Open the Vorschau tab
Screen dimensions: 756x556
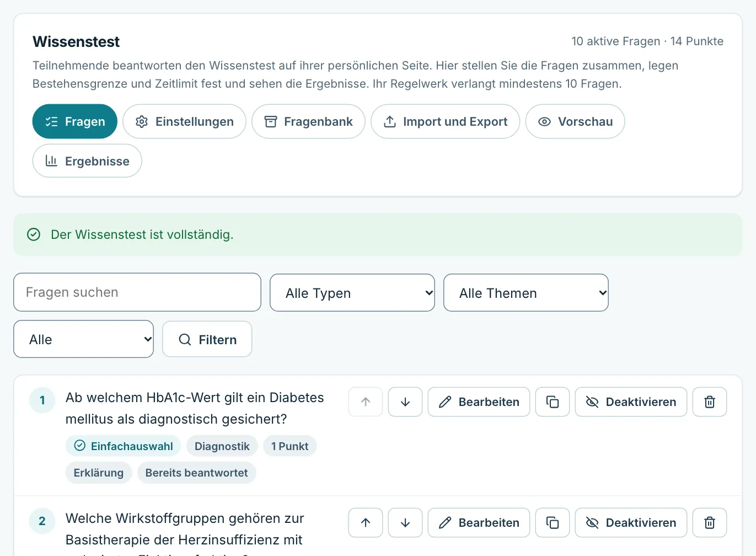tap(575, 121)
